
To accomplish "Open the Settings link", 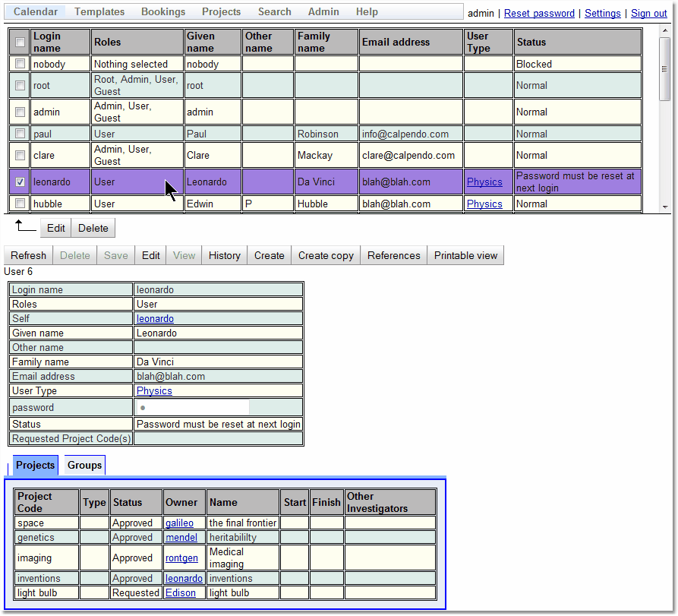I will pyautogui.click(x=602, y=14).
